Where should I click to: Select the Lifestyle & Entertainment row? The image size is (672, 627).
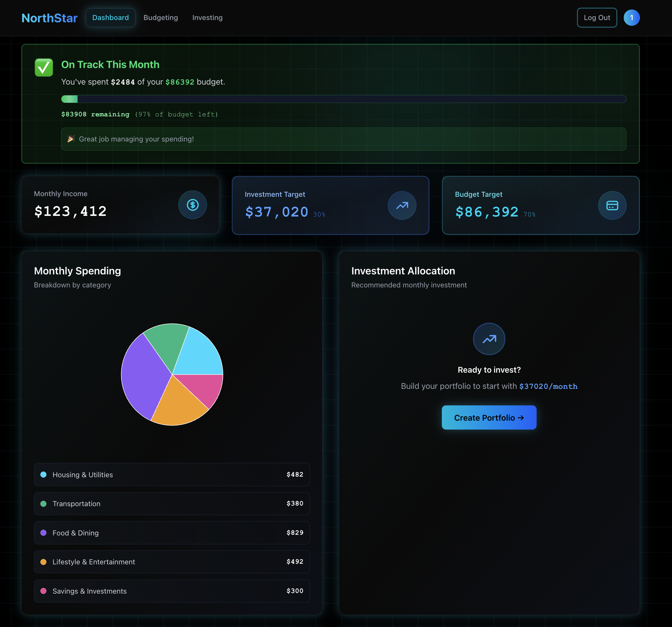point(172,562)
